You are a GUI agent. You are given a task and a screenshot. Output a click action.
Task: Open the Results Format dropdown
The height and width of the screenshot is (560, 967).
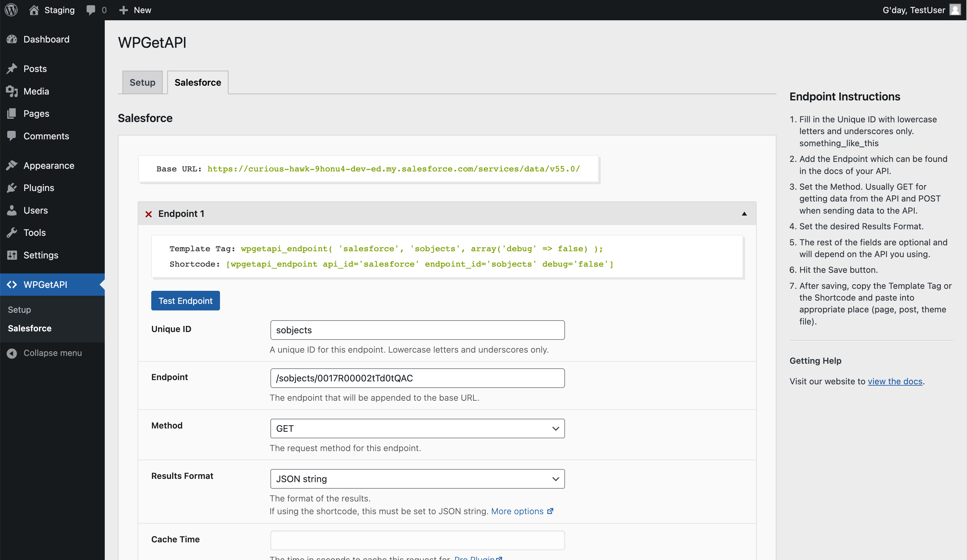[417, 479]
